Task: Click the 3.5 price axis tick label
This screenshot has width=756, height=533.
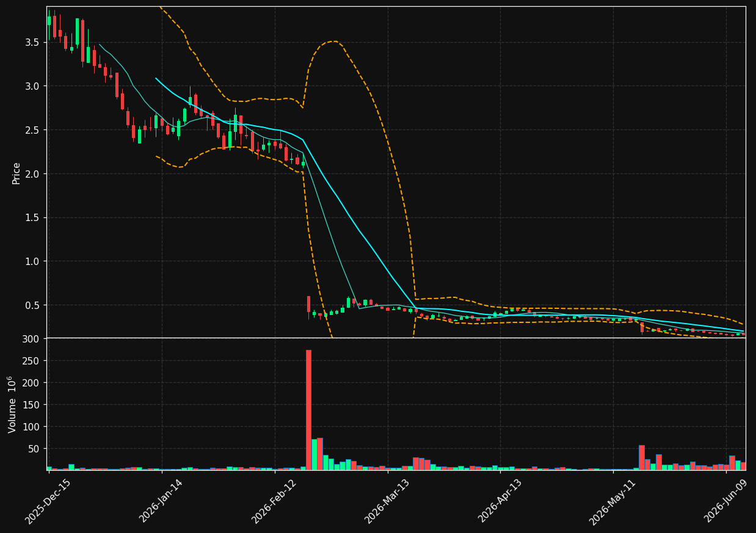Action: point(34,42)
